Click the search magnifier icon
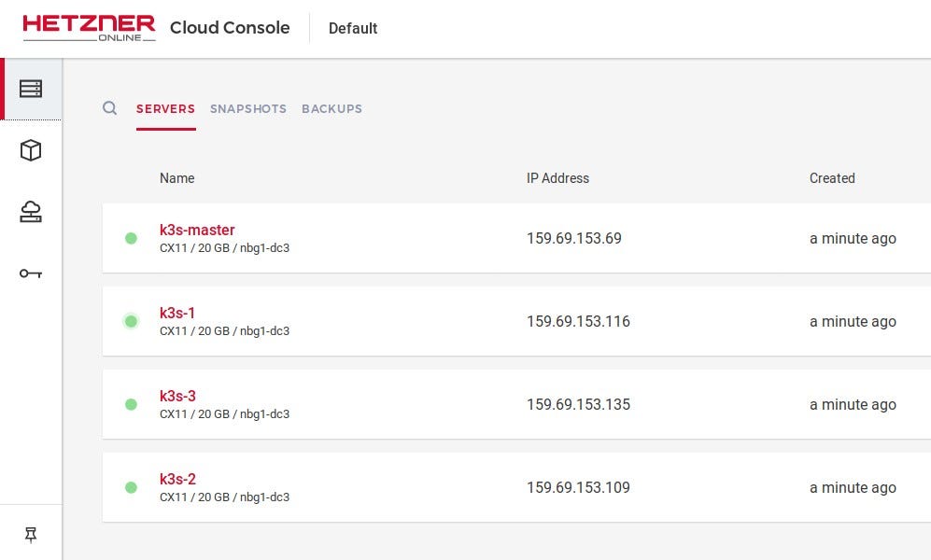Image resolution: width=931 pixels, height=560 pixels. [x=110, y=108]
